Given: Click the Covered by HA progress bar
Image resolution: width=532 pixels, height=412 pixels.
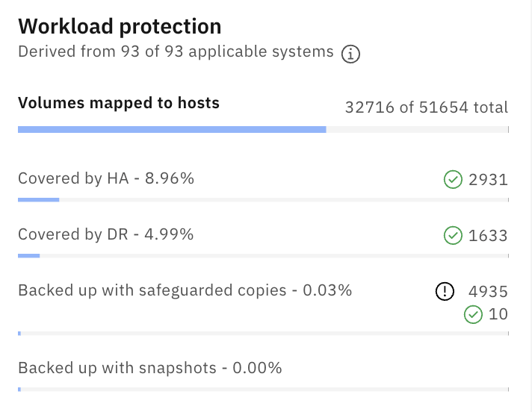Looking at the screenshot, I should (x=263, y=200).
